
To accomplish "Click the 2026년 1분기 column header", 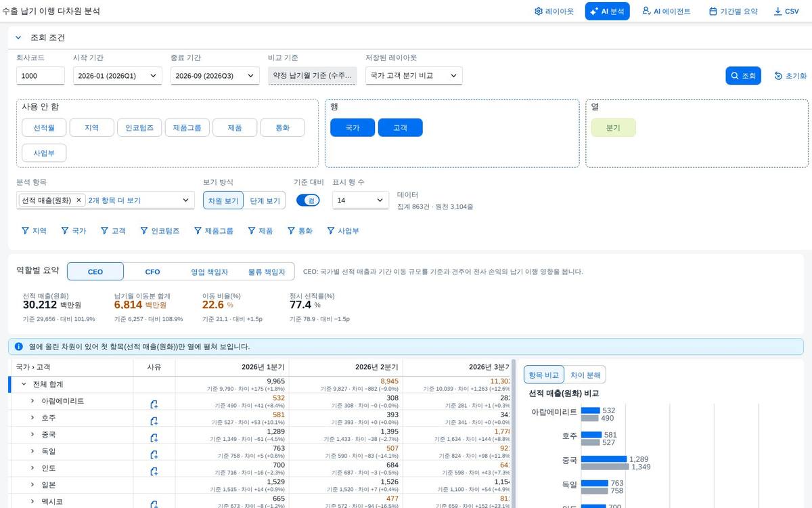I will [232, 367].
